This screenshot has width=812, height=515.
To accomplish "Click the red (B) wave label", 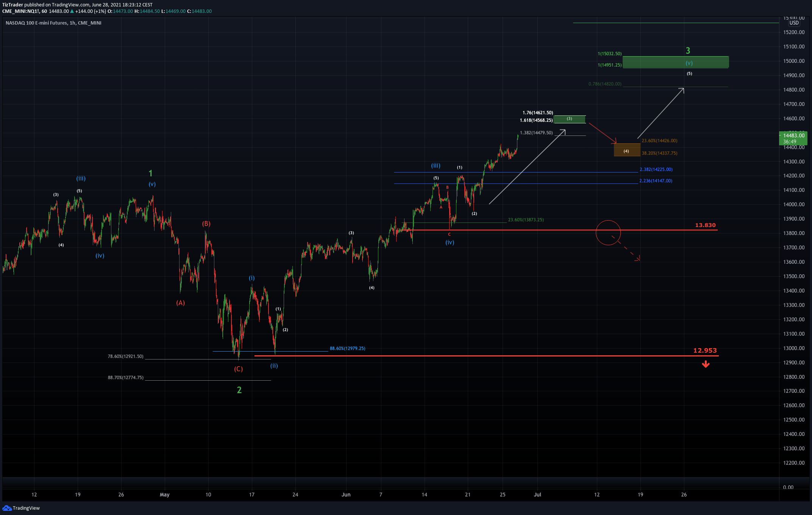I will click(x=206, y=224).
